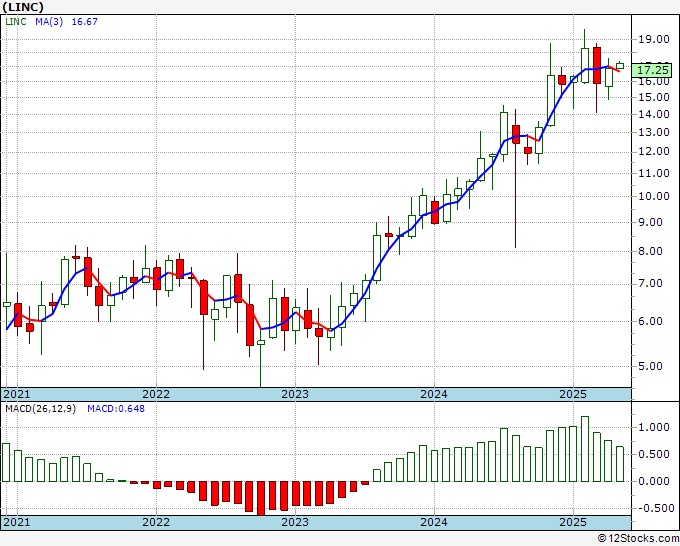Click the 10.00 price axis label

(x=654, y=196)
